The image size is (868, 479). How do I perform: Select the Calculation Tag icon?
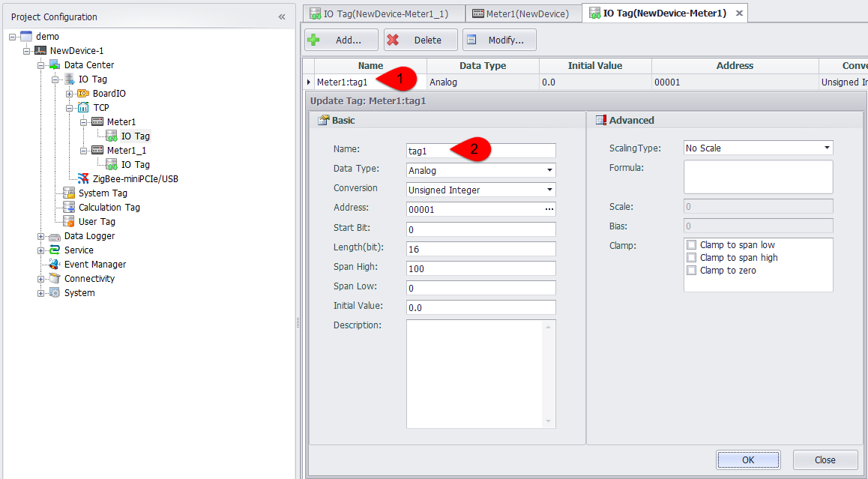click(x=69, y=208)
